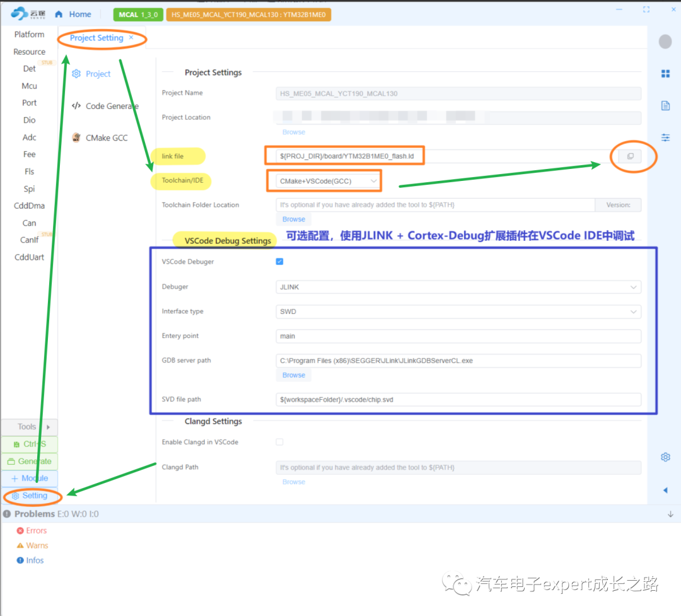Viewport: 681px width, 616px height.
Task: Open the grid view icon in the right sidebar
Action: point(665,74)
